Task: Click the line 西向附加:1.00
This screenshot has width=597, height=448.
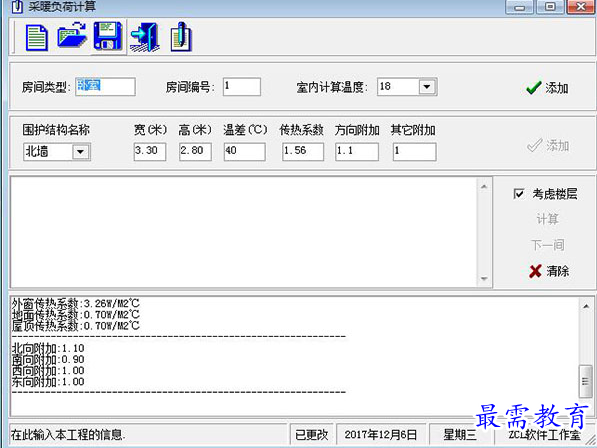Action: (x=48, y=370)
